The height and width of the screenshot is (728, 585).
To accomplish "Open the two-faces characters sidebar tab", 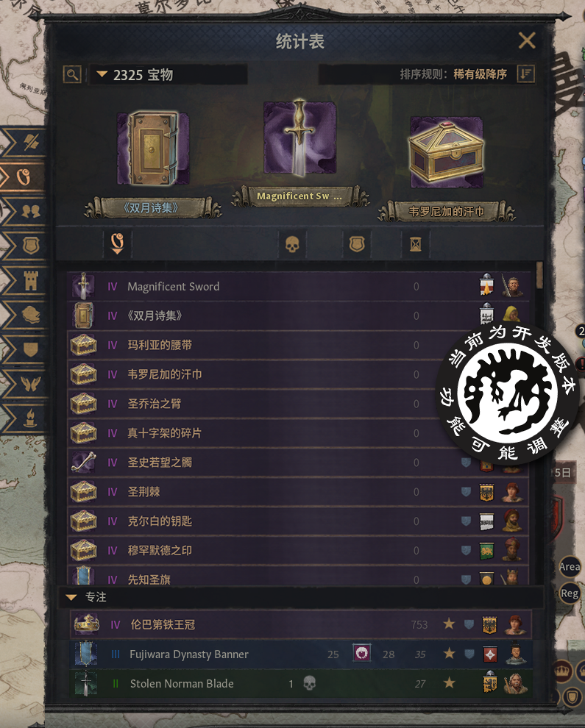I will coord(30,211).
